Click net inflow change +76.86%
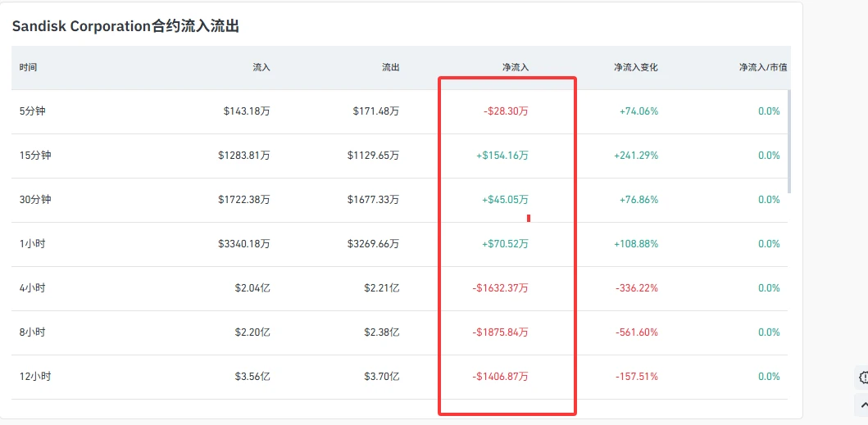 point(639,200)
